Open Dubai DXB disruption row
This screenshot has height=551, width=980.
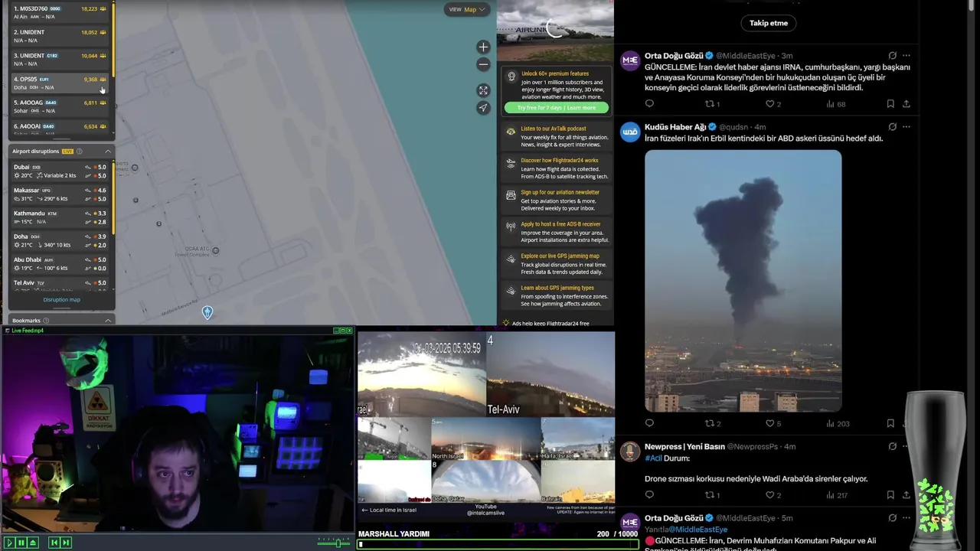[60, 171]
